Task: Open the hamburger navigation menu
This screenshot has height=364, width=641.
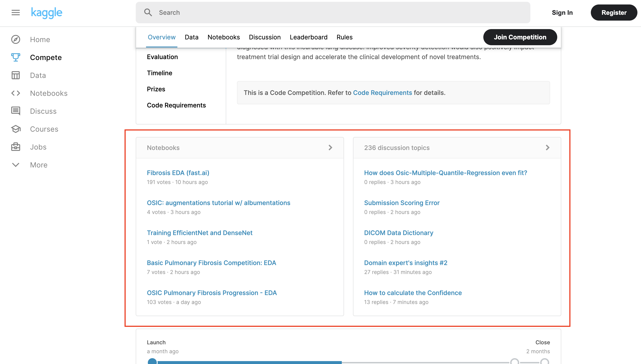Action: tap(15, 13)
